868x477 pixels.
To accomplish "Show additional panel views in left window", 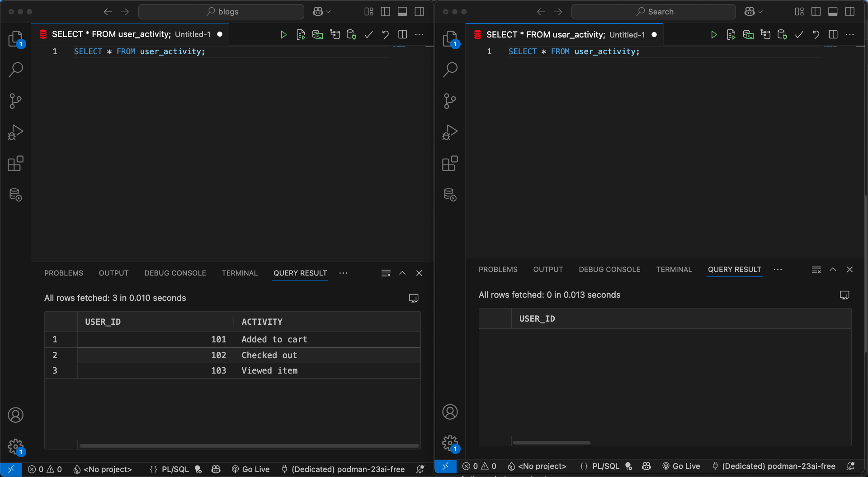I will pyautogui.click(x=344, y=273).
